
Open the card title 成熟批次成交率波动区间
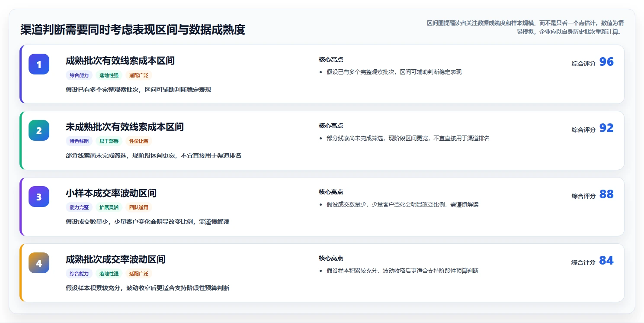[115, 259]
